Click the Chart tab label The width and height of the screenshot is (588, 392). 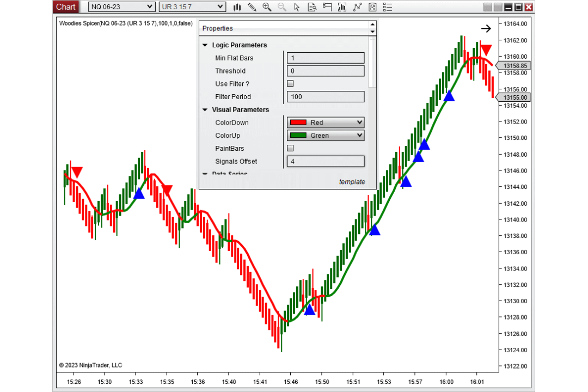coord(66,7)
